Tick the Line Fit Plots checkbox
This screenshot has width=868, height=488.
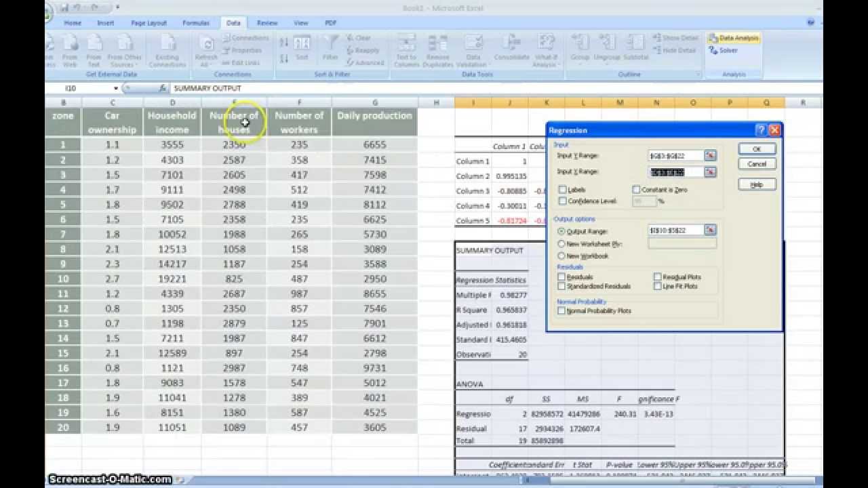(658, 286)
